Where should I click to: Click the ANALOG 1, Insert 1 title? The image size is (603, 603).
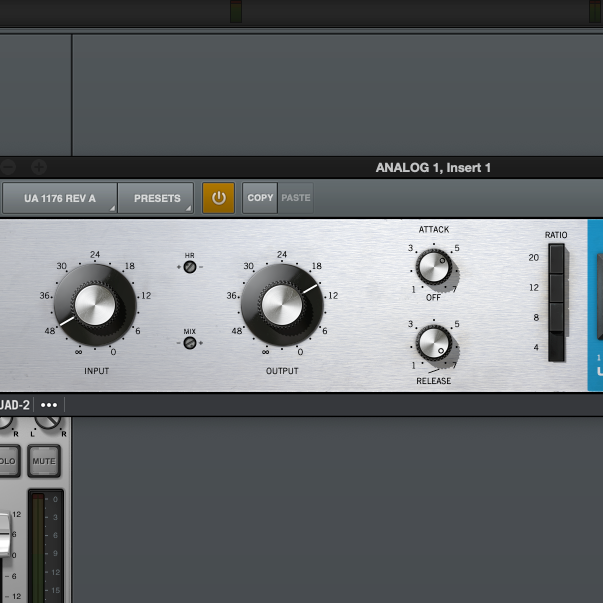(x=433, y=168)
